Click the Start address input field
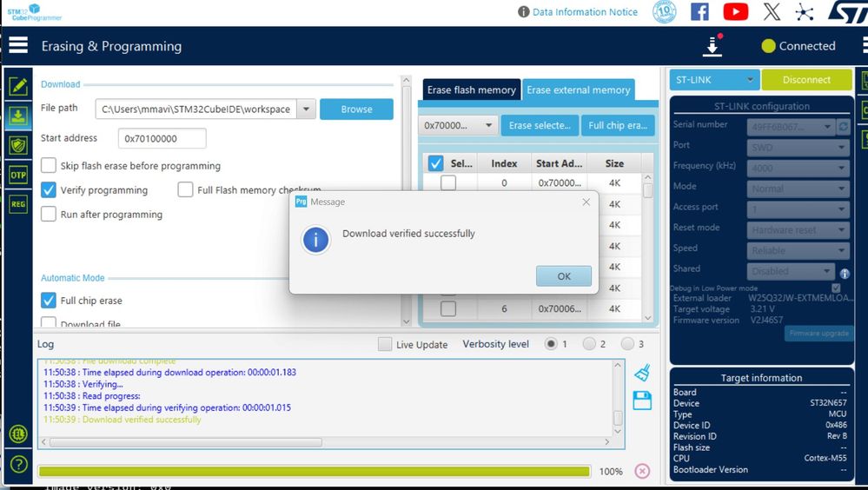 162,138
